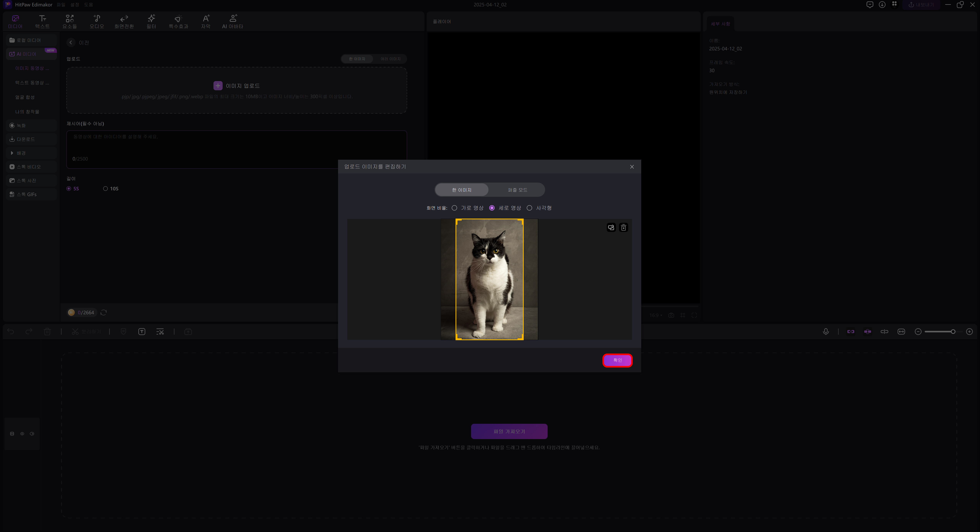Confirm the crop with 확인 button

tap(617, 360)
